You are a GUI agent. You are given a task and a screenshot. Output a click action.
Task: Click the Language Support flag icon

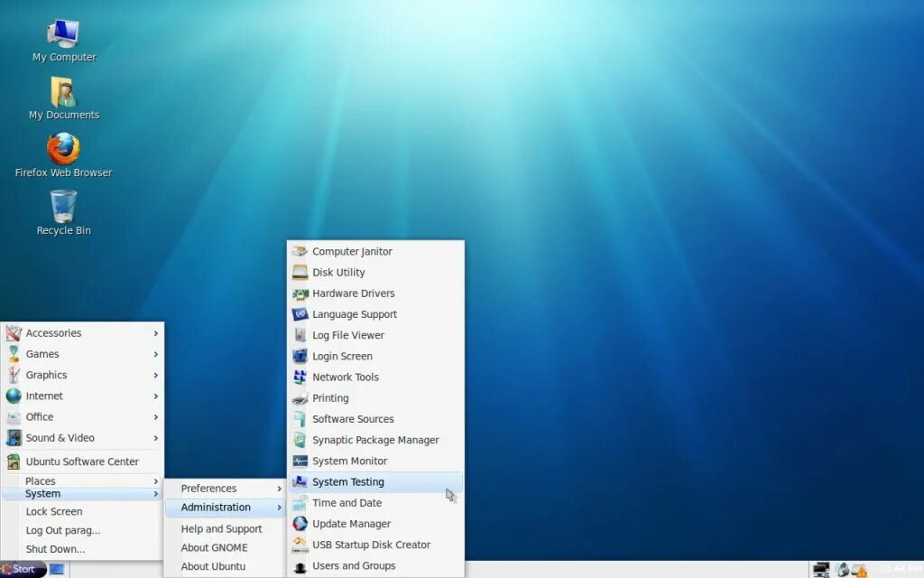tap(300, 314)
